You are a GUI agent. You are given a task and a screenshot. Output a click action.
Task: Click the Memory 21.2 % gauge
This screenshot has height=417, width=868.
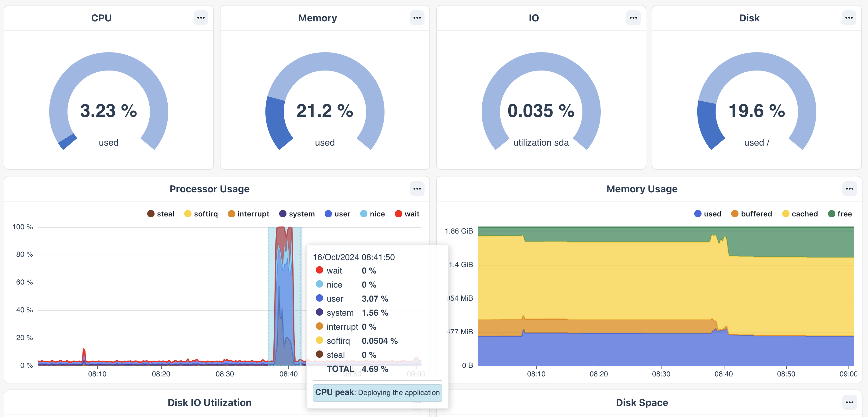325,101
